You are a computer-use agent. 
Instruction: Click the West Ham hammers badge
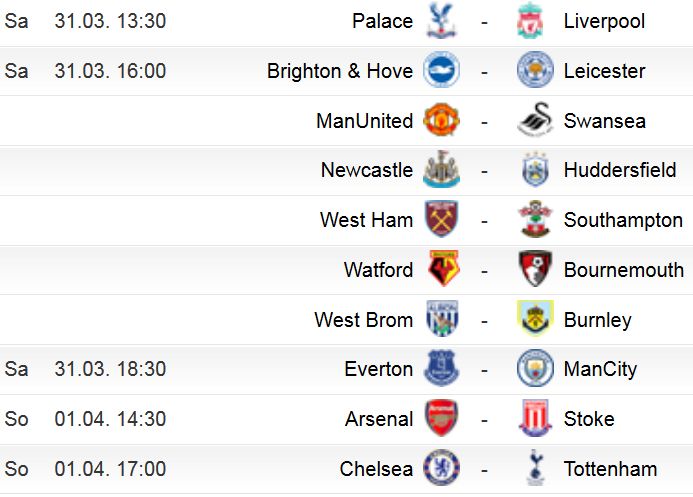tap(441, 219)
